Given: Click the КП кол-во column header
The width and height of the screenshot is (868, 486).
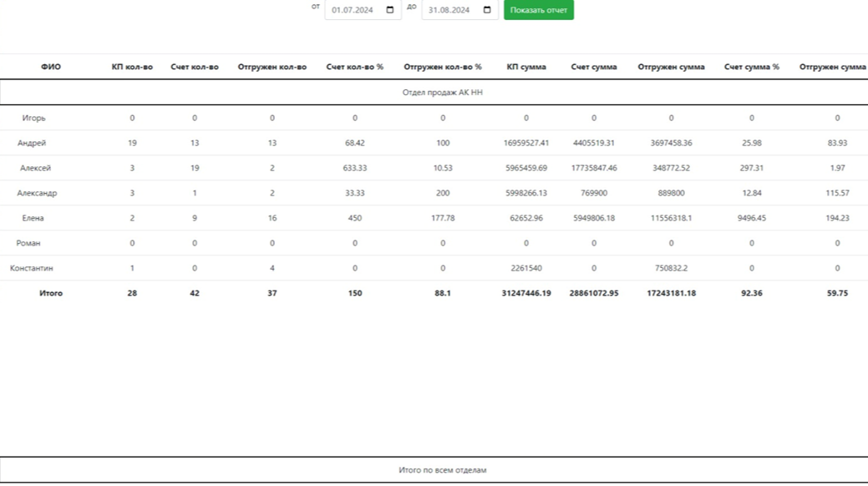Looking at the screenshot, I should click(132, 67).
